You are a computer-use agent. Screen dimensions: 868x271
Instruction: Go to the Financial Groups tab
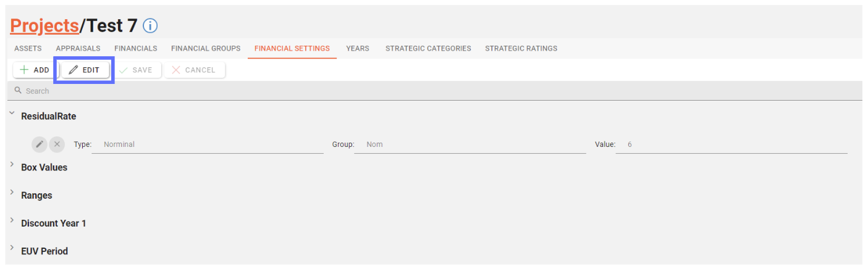coord(206,48)
